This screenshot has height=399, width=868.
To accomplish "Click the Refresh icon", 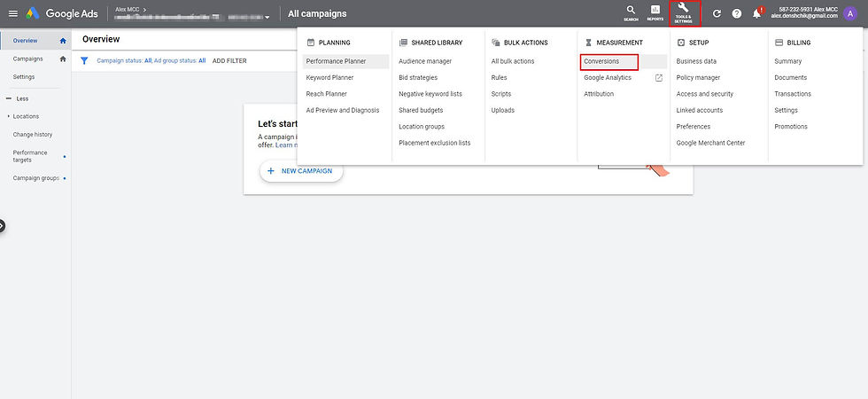I will (x=717, y=14).
